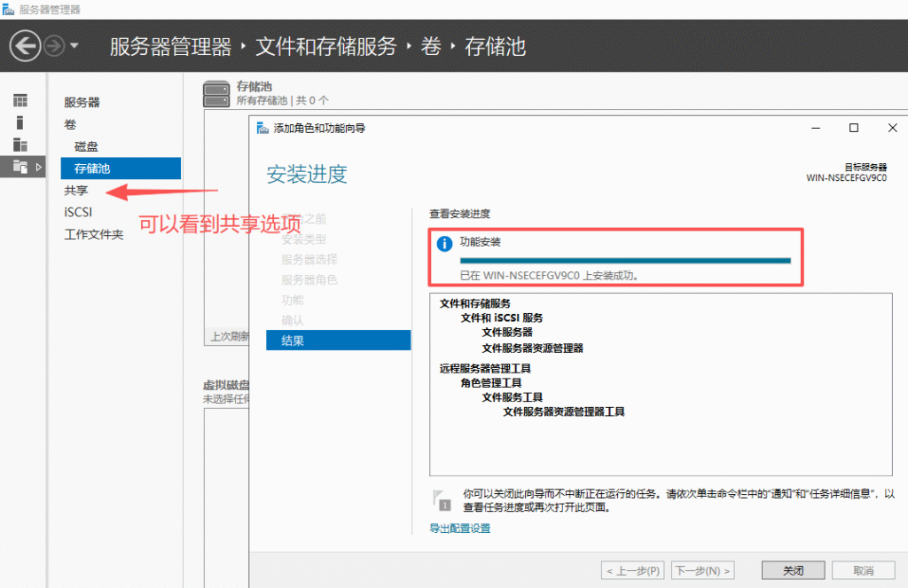Select 服务器 in the navigation pane
The image size is (908, 588).
point(82,103)
